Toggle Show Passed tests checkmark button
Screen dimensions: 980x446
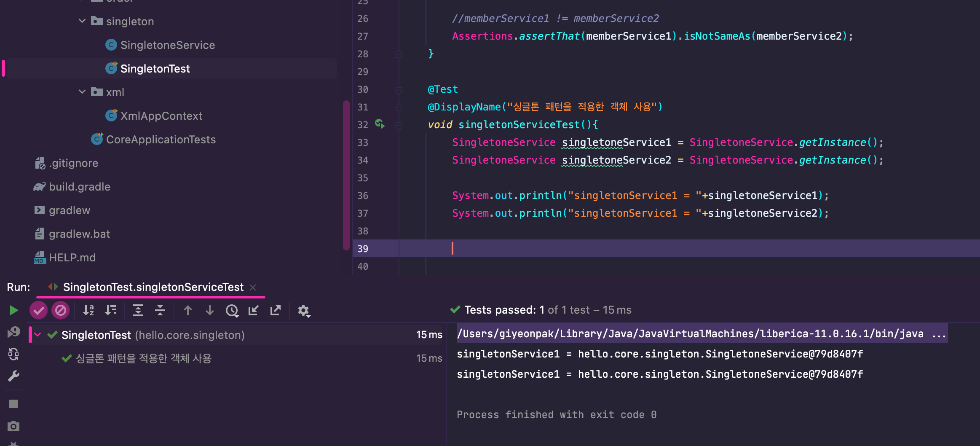pyautogui.click(x=38, y=311)
